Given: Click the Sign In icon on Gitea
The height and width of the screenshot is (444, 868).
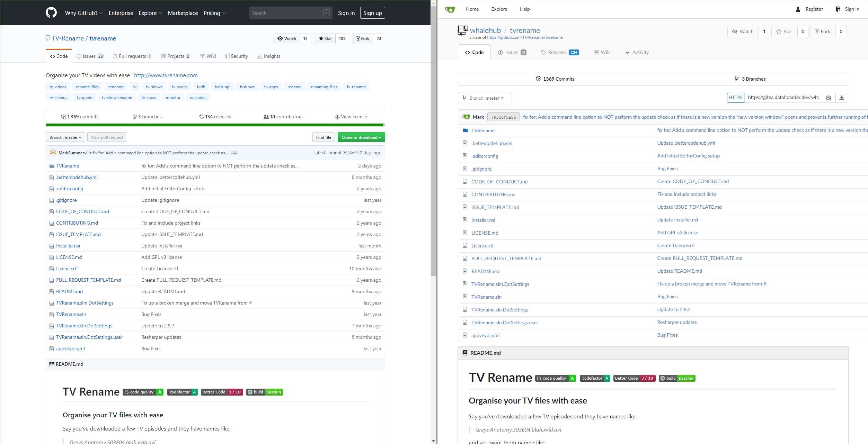Looking at the screenshot, I should tap(838, 9).
